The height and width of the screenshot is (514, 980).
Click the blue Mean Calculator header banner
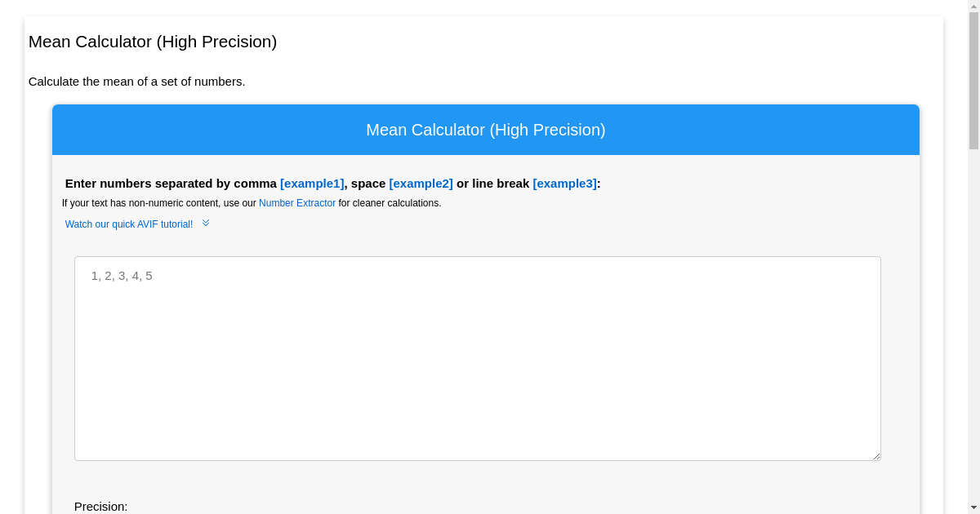pos(486,130)
